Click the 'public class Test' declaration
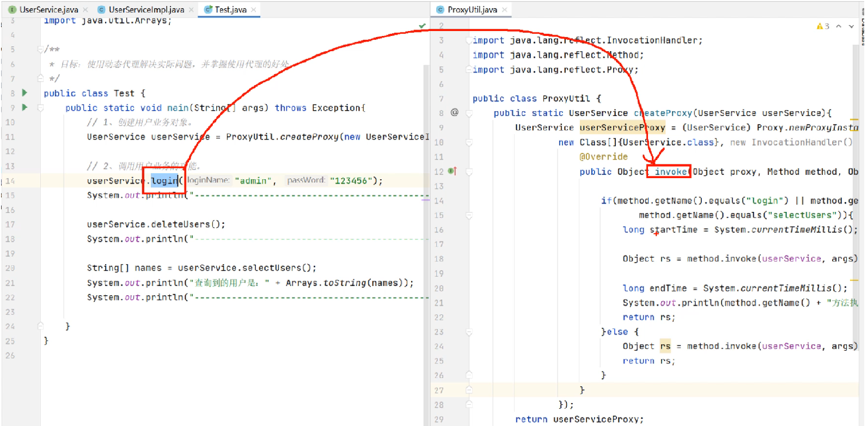Image resolution: width=868 pixels, height=426 pixels. point(89,93)
